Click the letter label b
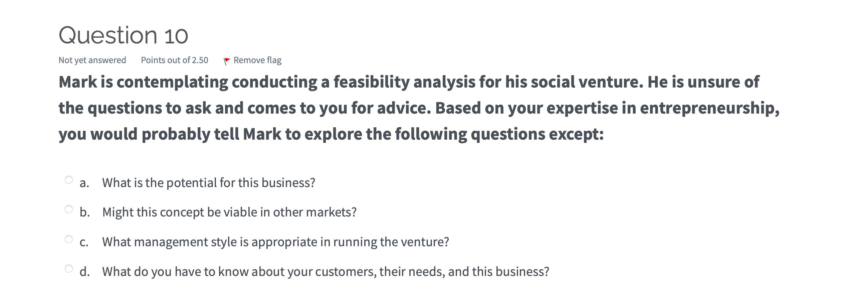 click(85, 212)
